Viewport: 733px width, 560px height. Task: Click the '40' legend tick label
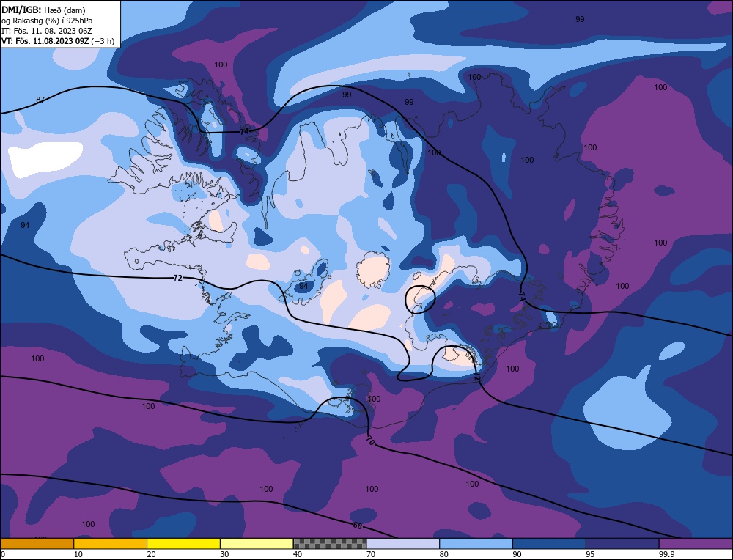click(298, 554)
